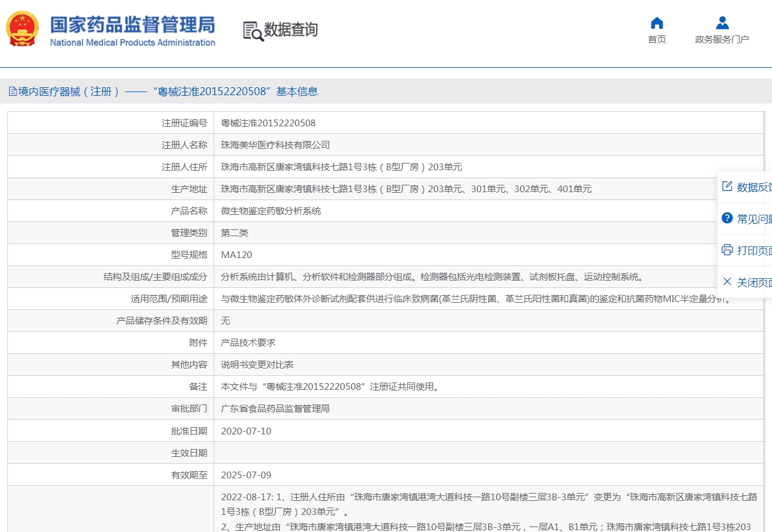This screenshot has width=772, height=532.
Task: Click the 管理类别 label
Action: [x=189, y=233]
